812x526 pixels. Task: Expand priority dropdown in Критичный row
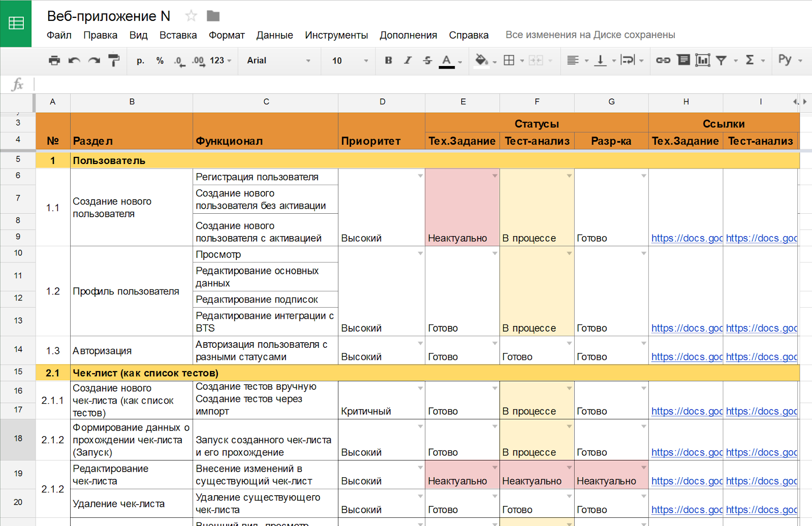(x=420, y=388)
